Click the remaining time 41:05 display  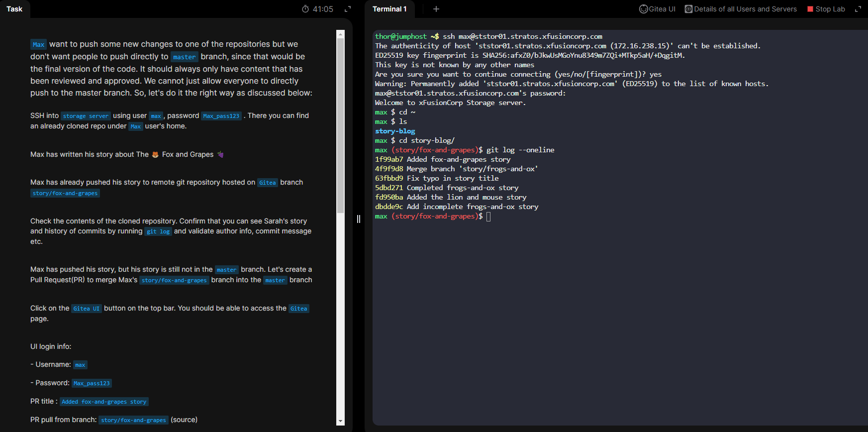click(x=323, y=9)
